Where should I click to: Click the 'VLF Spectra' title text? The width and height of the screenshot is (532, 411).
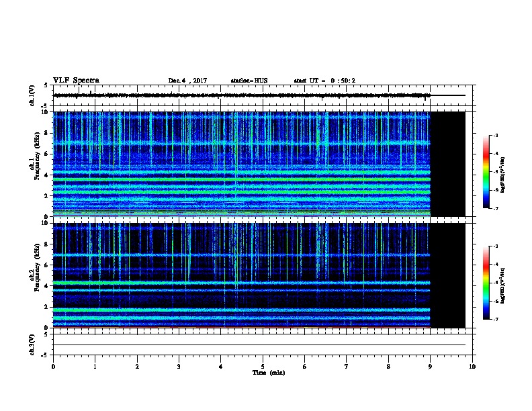77,81
